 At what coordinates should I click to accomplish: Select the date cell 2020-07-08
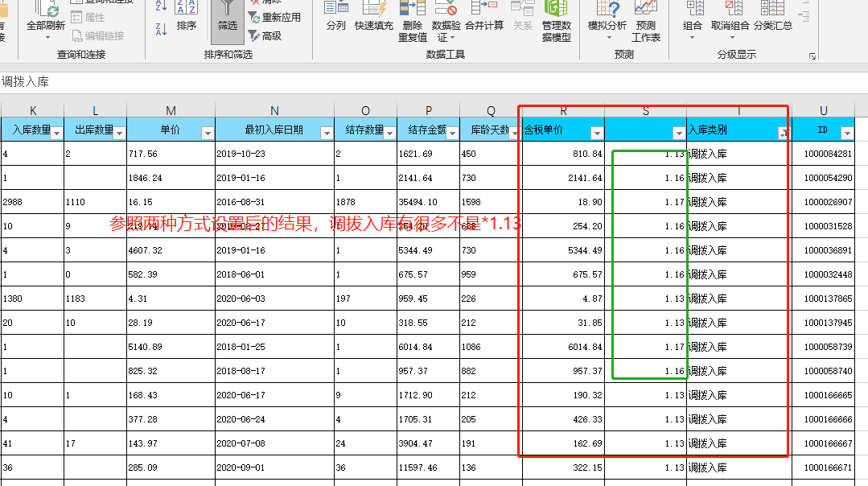(x=274, y=443)
